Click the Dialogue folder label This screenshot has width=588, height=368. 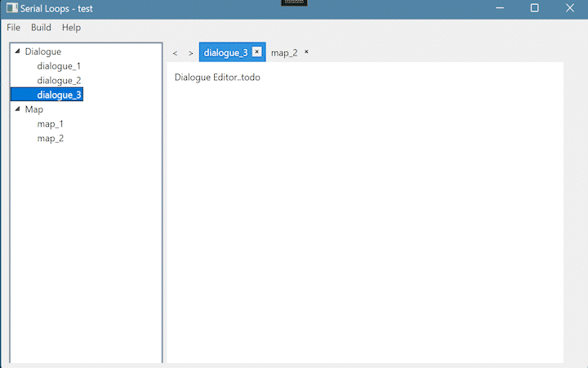click(42, 51)
